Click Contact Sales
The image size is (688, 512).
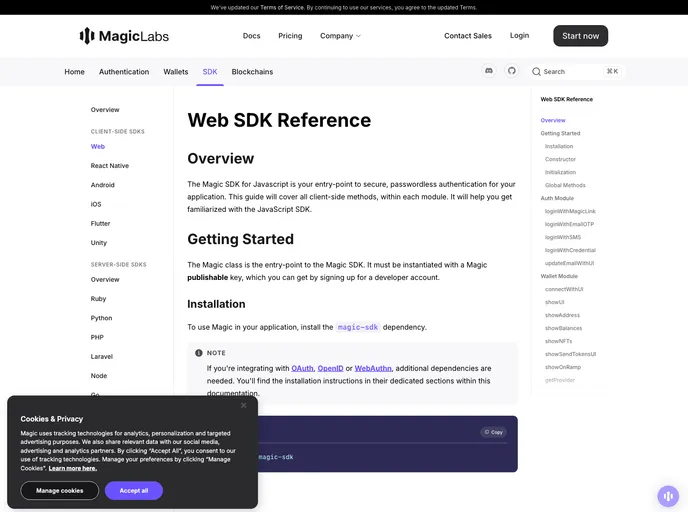point(468,36)
